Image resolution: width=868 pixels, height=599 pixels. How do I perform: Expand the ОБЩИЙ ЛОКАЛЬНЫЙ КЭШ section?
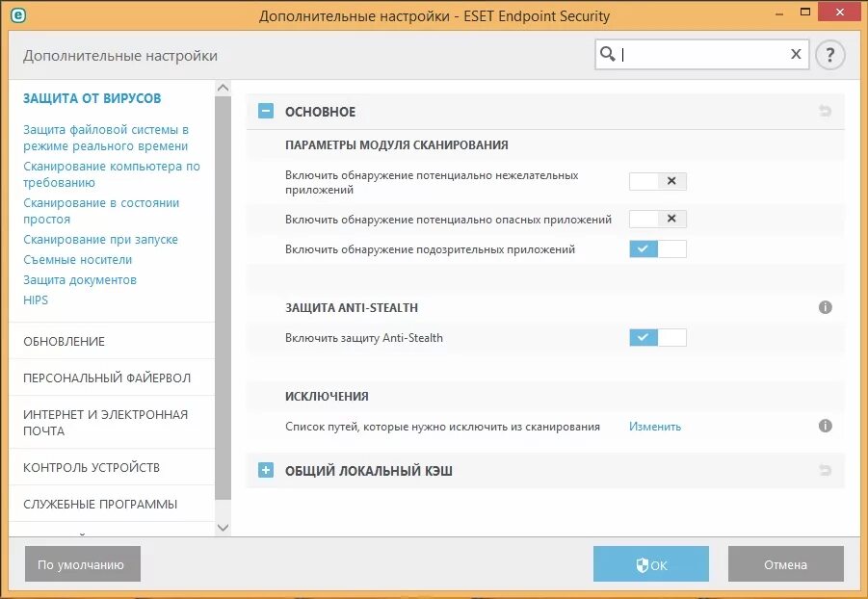click(266, 470)
